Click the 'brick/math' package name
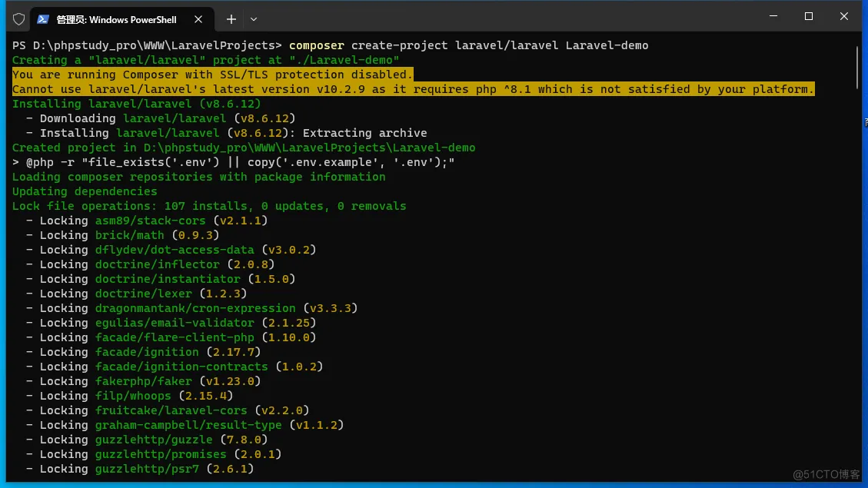 click(129, 235)
